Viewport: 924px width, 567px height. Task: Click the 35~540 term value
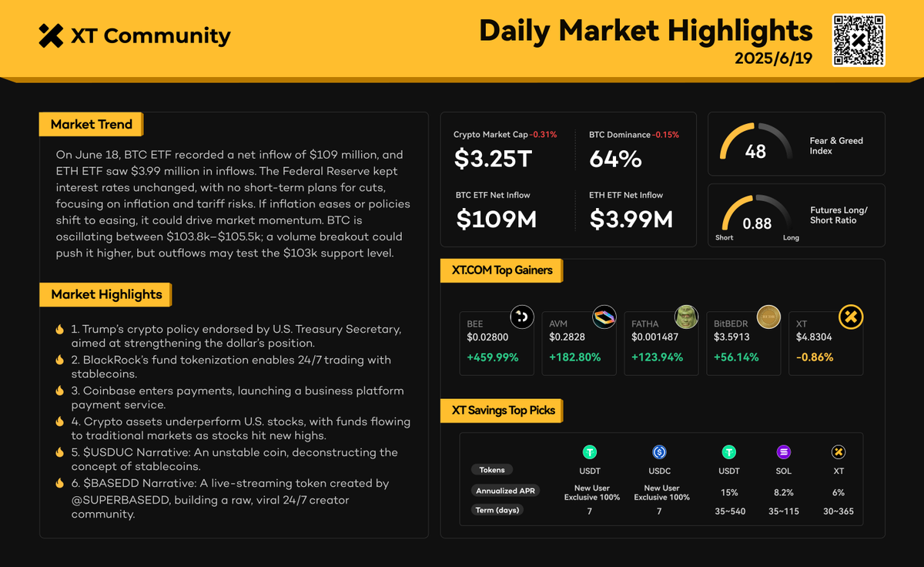pyautogui.click(x=728, y=512)
